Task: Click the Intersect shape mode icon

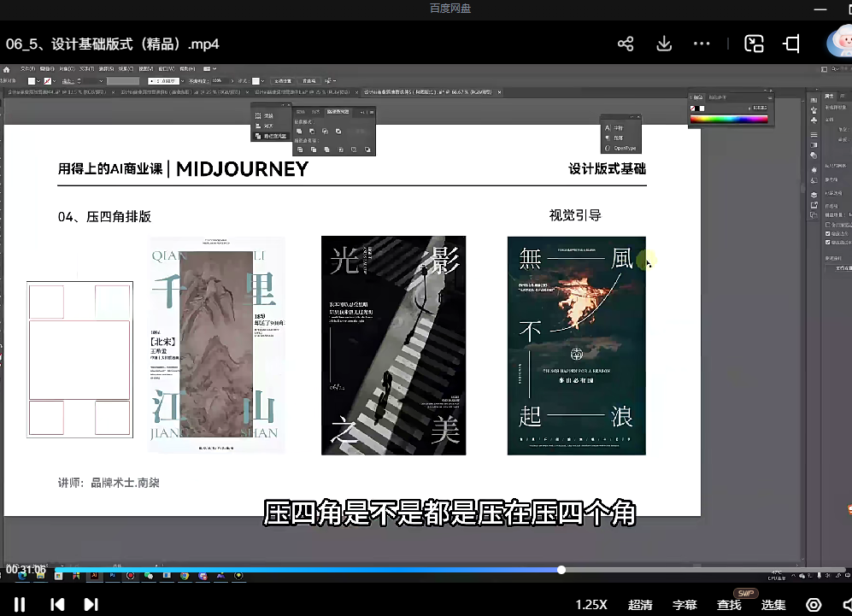Action: (325, 131)
